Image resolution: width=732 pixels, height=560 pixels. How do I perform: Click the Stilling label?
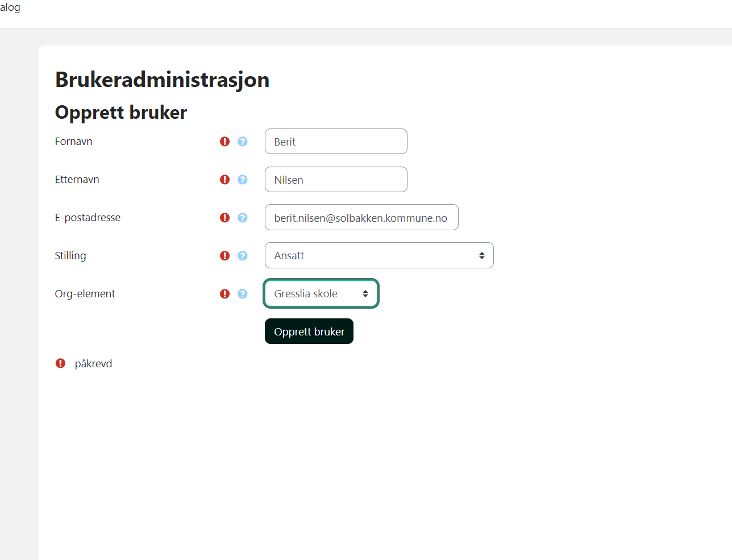[70, 256]
